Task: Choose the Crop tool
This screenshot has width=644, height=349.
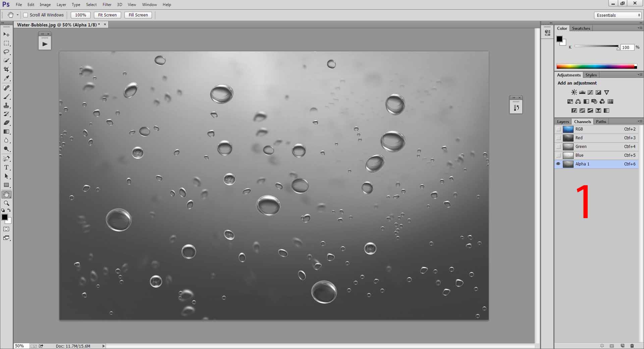Action: click(x=6, y=69)
